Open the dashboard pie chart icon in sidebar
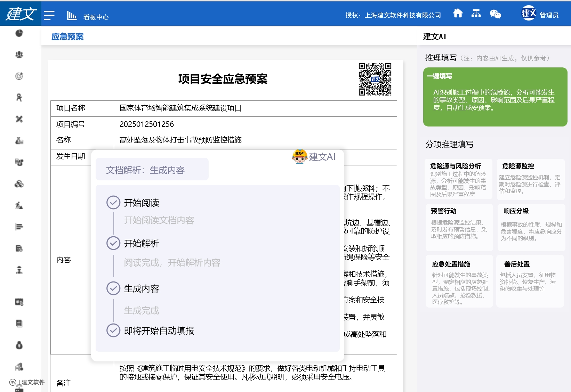This screenshot has height=392, width=571. 19,33
